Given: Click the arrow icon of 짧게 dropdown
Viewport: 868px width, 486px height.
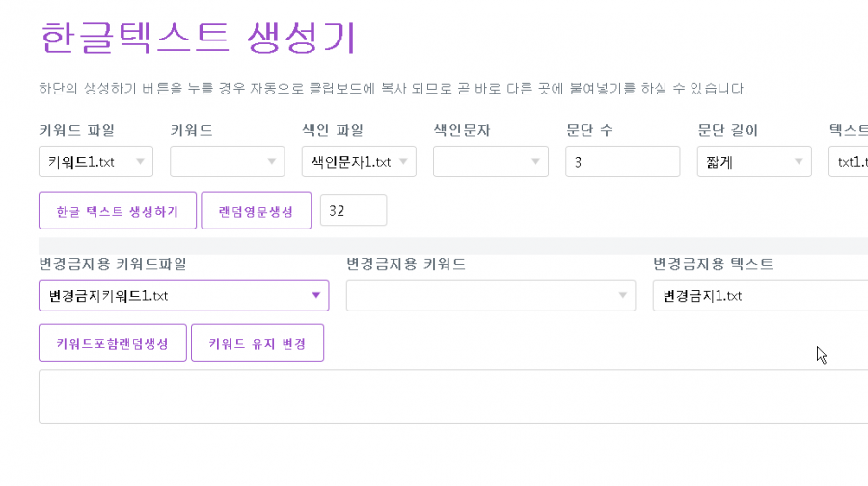Looking at the screenshot, I should click(799, 162).
